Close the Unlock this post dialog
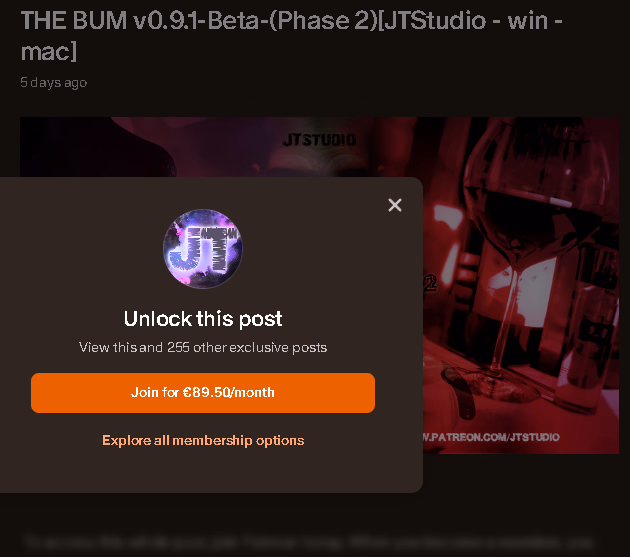Viewport: 630px width, 557px height. pyautogui.click(x=395, y=205)
